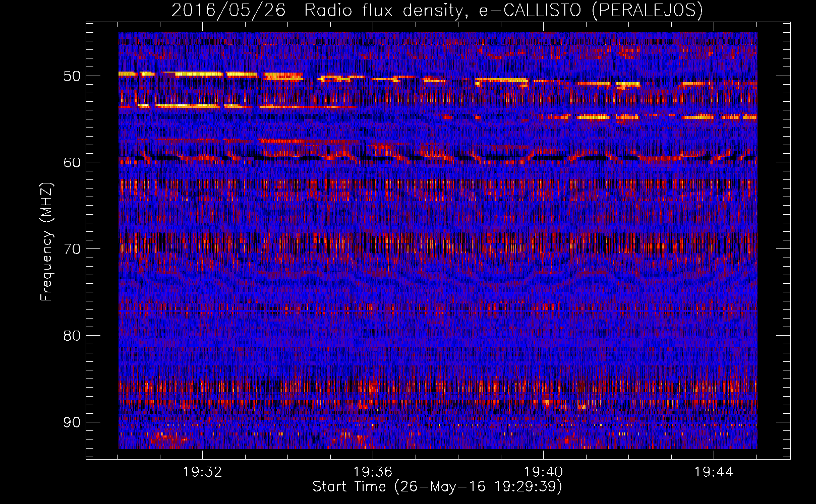The width and height of the screenshot is (816, 504).
Task: Click the 80 frequency tick label
Action: (72, 336)
